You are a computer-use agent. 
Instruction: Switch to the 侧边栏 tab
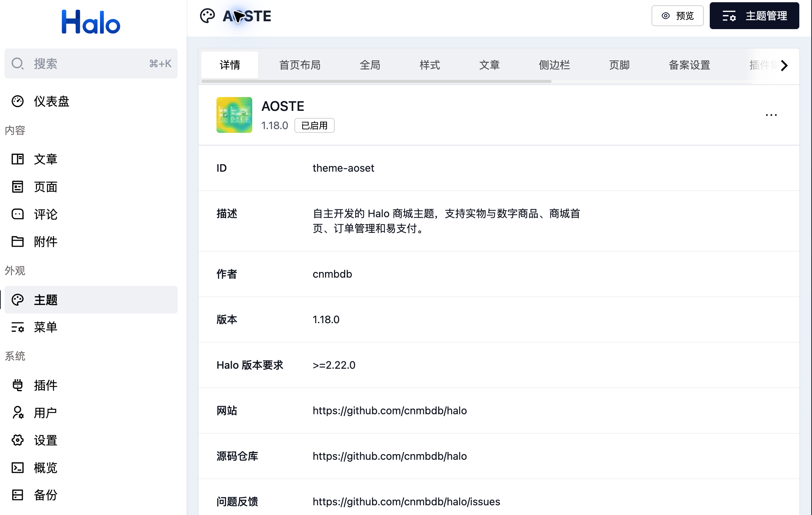[x=555, y=65]
